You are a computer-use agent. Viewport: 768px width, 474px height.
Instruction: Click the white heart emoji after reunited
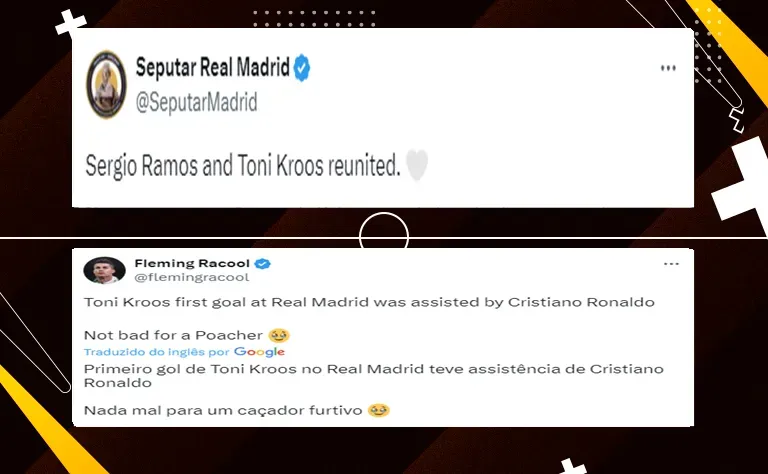(x=417, y=165)
